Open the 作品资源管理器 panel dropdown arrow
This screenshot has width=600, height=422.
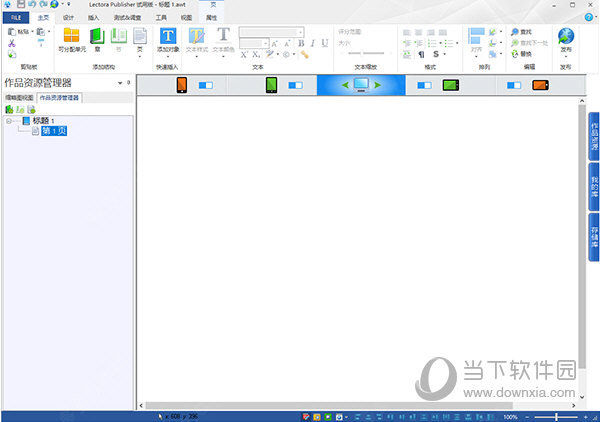[x=120, y=83]
